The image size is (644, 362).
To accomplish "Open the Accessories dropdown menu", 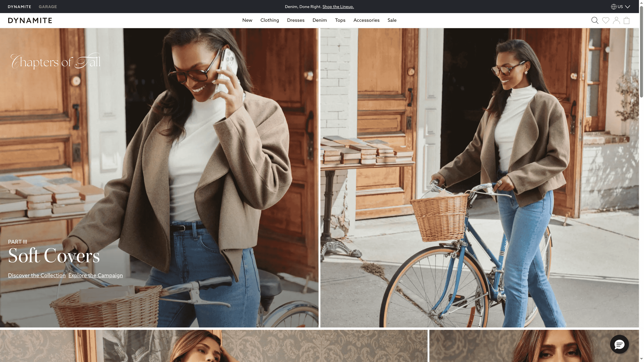I will pos(366,20).
